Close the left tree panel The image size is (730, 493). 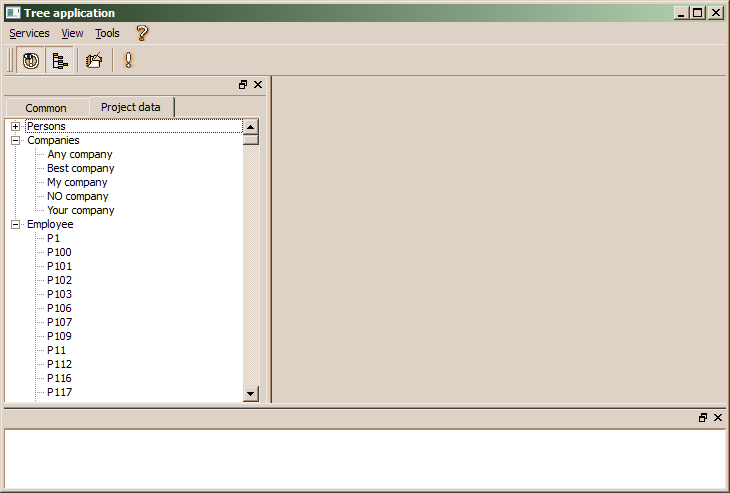coord(258,85)
